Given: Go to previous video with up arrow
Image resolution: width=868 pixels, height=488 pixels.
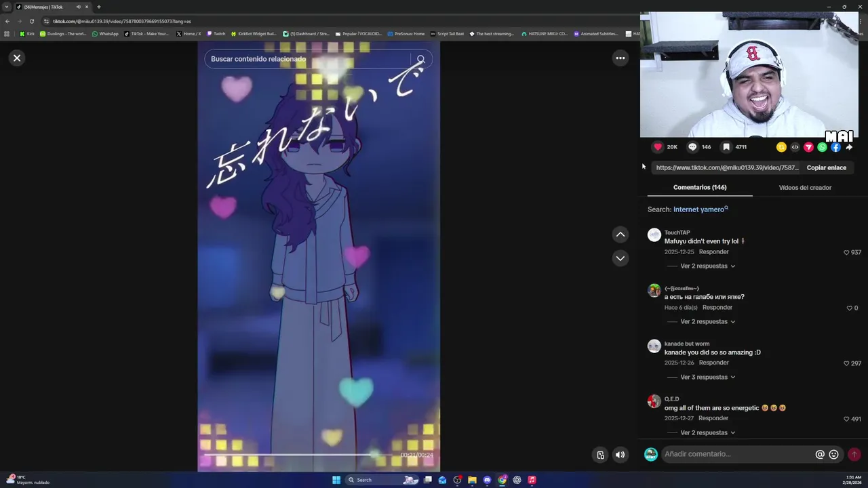Looking at the screenshot, I should point(620,235).
